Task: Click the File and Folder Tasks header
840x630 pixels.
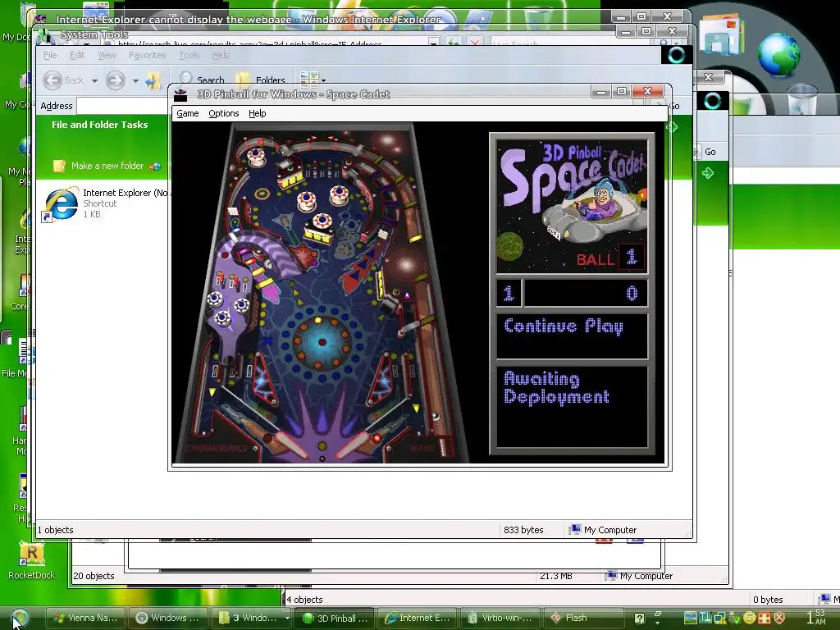Action: [x=99, y=125]
